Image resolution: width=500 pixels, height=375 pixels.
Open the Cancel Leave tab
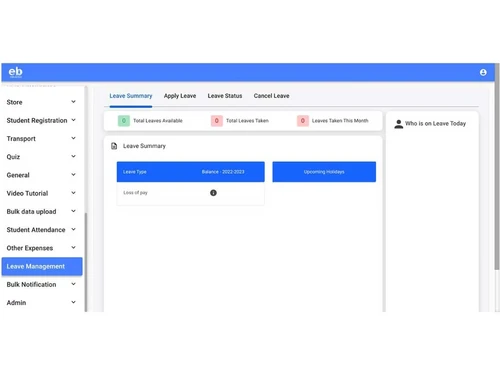271,96
